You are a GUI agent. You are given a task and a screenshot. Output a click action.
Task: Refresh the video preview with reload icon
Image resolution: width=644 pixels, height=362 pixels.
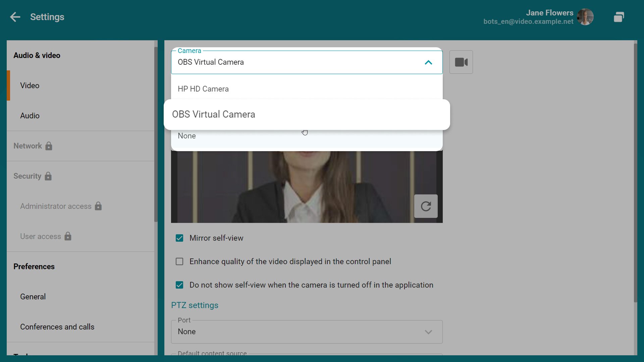click(426, 206)
